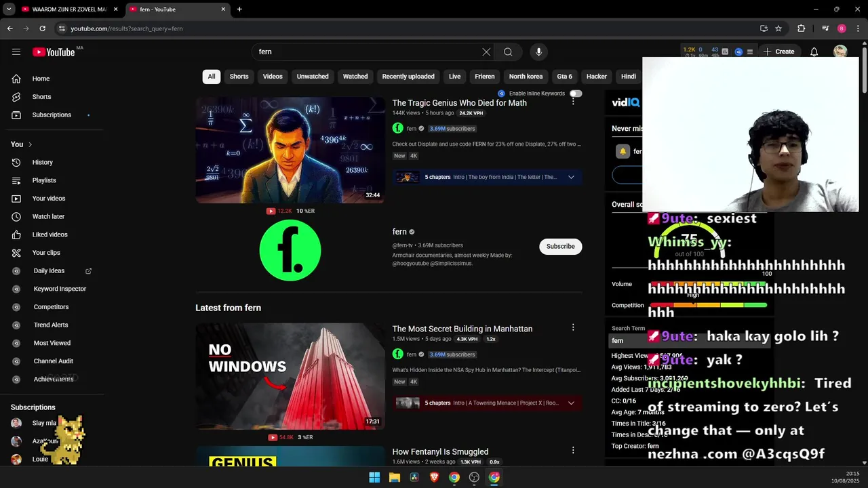Screen dimensions: 868x488
Task: Open options menu for Tragic Genius video
Action: 573,102
